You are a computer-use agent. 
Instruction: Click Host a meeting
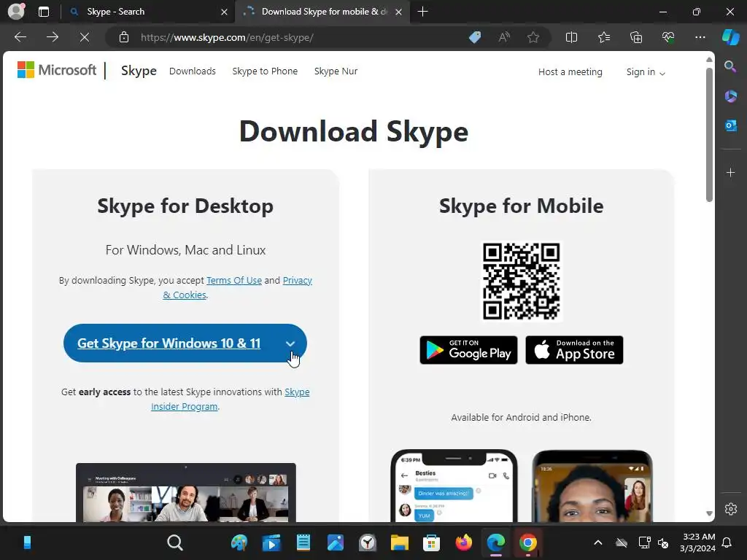[570, 72]
